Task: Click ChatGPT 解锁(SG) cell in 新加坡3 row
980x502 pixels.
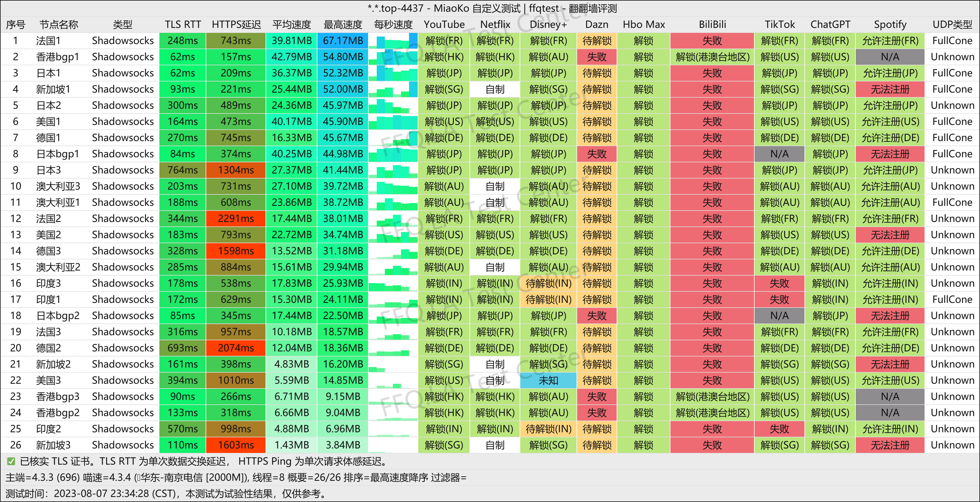Action: coord(830,445)
